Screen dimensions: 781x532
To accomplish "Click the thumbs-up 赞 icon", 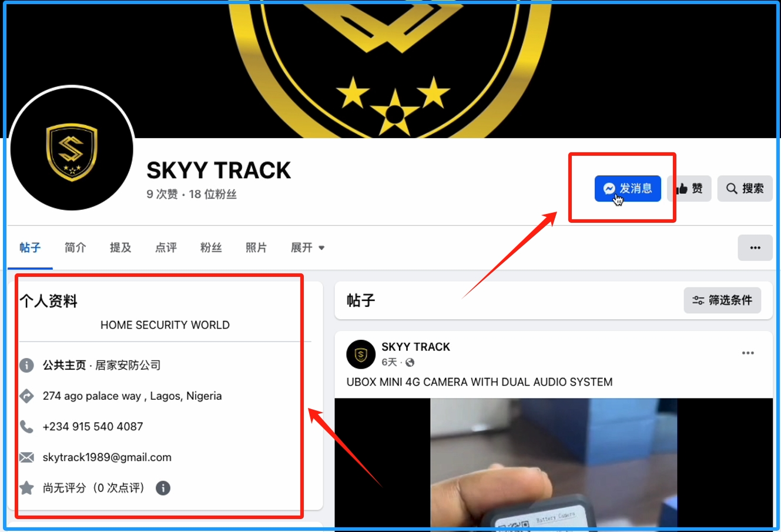I will pyautogui.click(x=682, y=189).
